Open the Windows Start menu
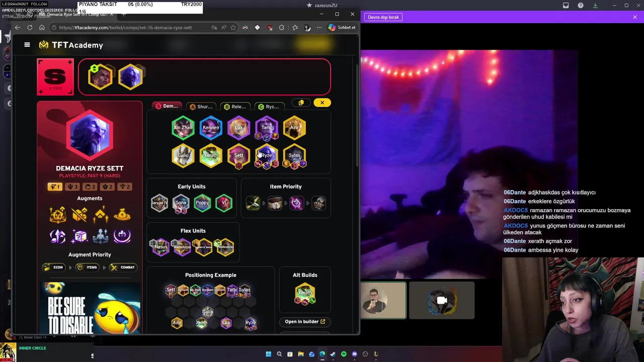 click(x=268, y=354)
